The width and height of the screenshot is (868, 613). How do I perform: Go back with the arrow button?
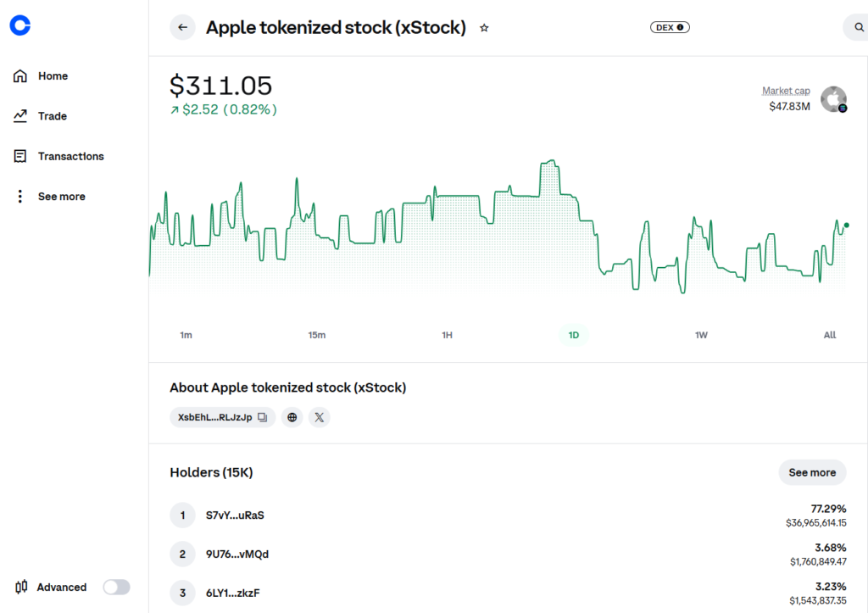pyautogui.click(x=183, y=27)
